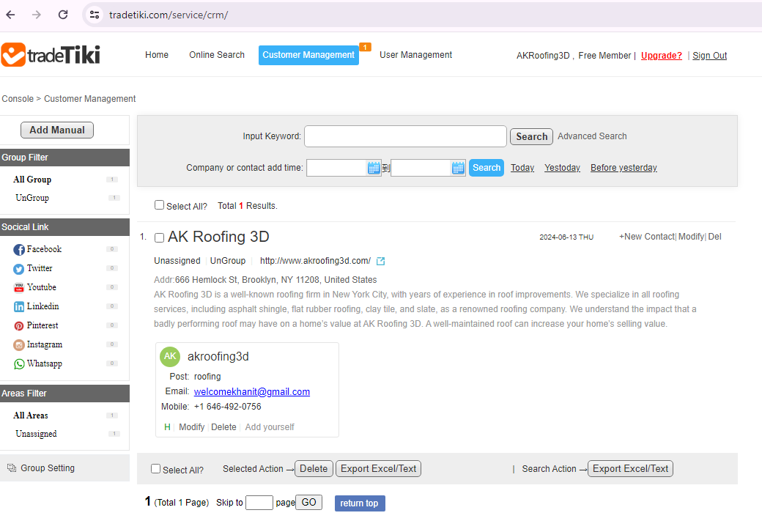Focus the start date field

[336, 168]
